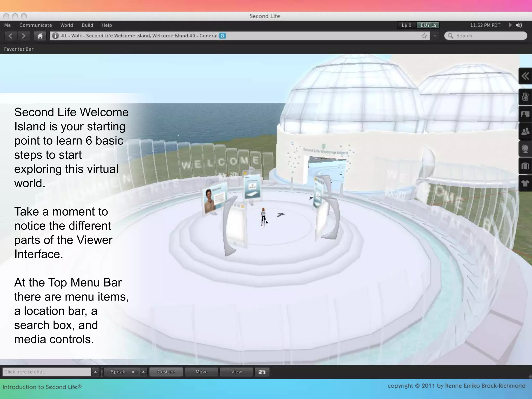
Task: Click the 11:52 PM PDT clock
Action: [485, 25]
